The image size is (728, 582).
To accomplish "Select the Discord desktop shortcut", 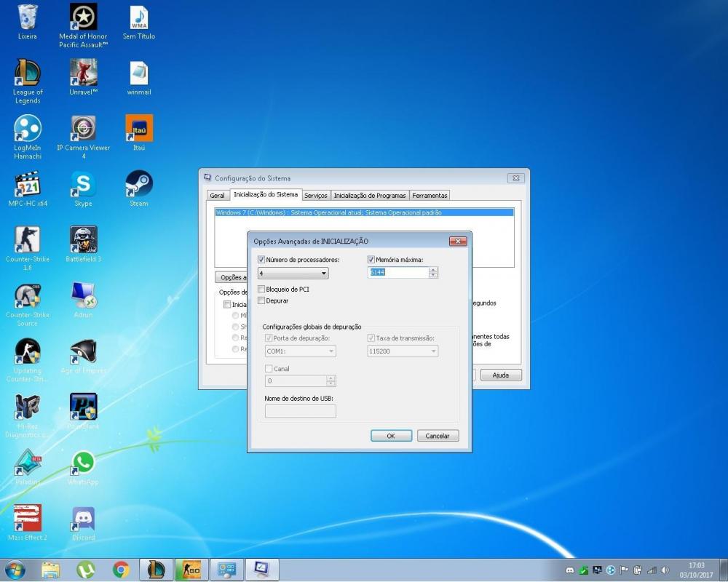I will click(83, 523).
